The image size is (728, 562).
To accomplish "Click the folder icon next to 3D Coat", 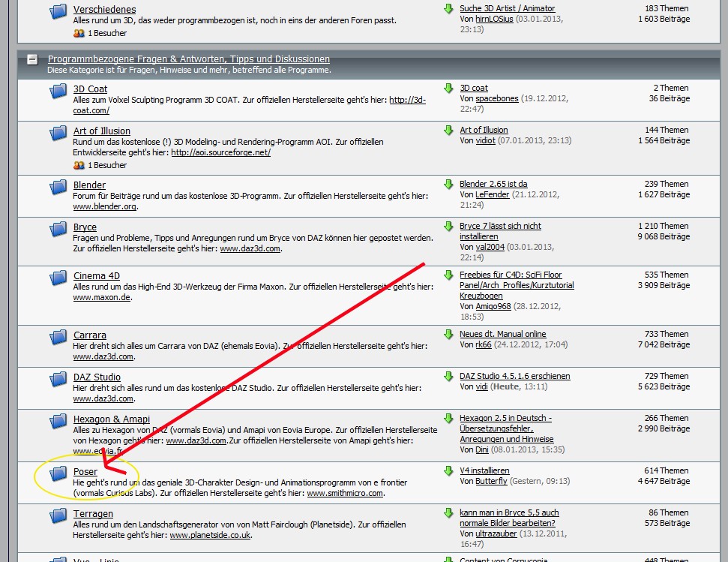I will (x=58, y=91).
